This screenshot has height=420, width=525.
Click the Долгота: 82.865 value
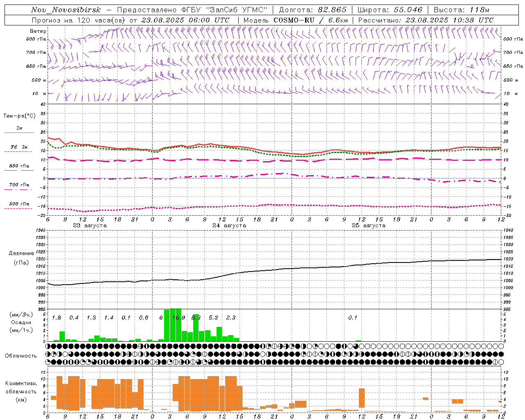point(313,10)
